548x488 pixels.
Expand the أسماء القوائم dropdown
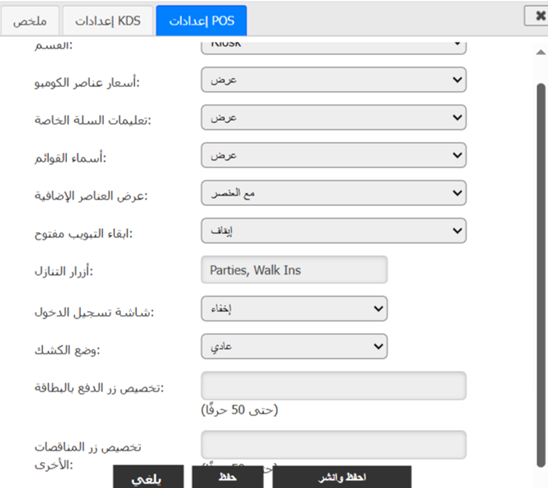click(x=334, y=155)
